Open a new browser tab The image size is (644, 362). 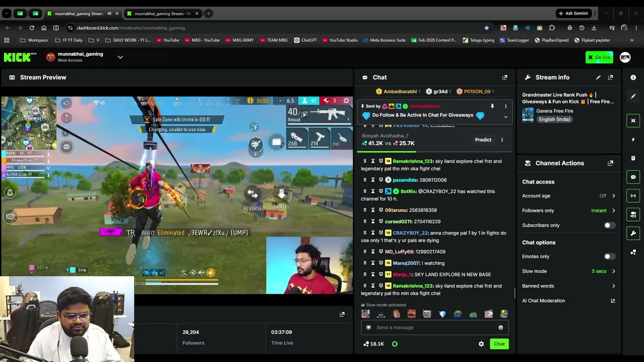click(208, 14)
